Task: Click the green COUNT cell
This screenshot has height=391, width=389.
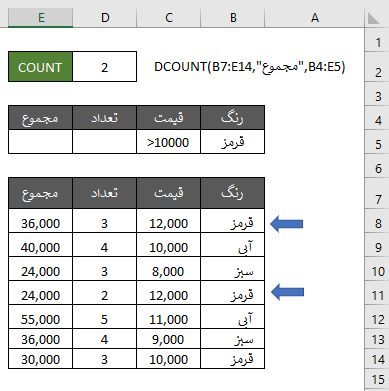Action: pos(40,67)
